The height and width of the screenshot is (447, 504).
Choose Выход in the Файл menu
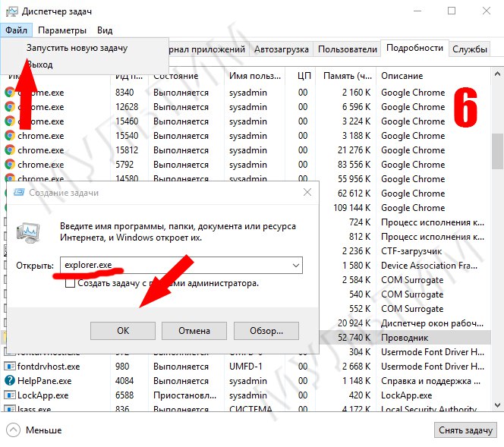pyautogui.click(x=39, y=65)
